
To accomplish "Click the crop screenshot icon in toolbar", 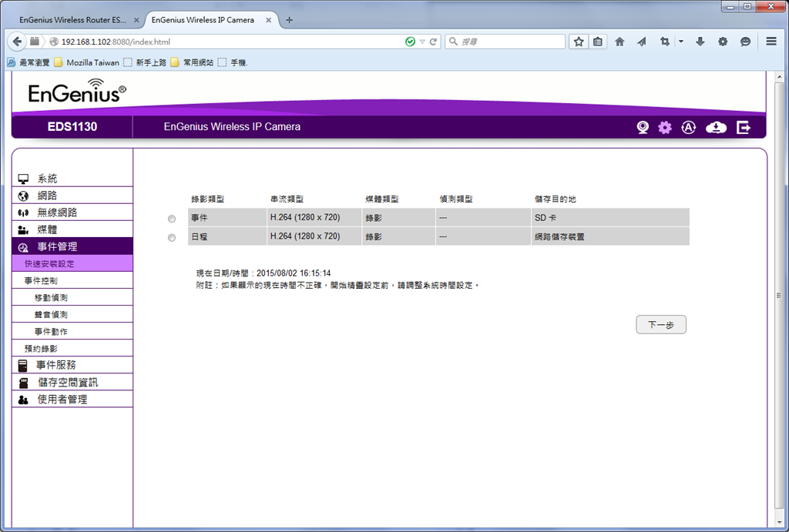I will pyautogui.click(x=665, y=42).
